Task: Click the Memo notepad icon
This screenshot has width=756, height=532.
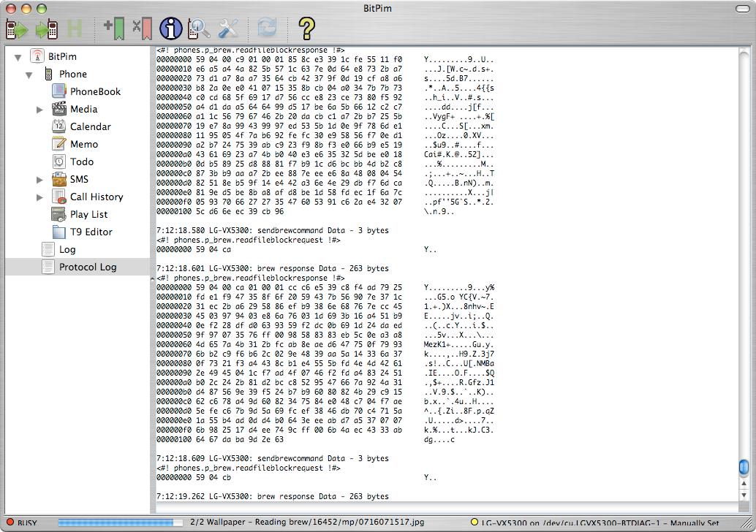Action: coord(58,144)
